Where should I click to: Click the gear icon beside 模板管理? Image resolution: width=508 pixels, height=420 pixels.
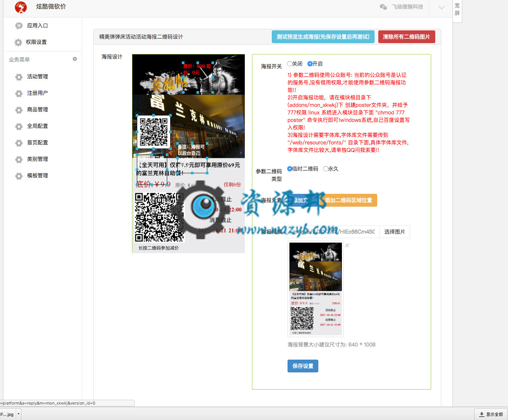19,176
